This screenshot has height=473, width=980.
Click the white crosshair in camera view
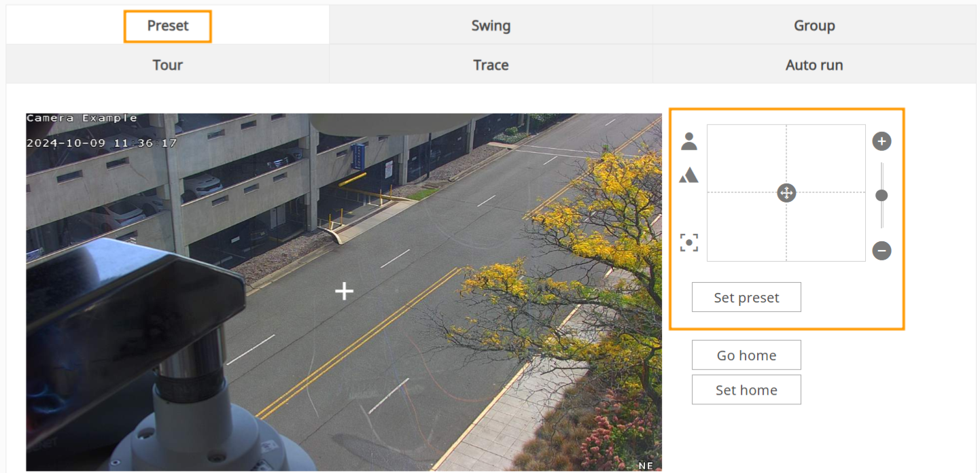click(x=345, y=291)
